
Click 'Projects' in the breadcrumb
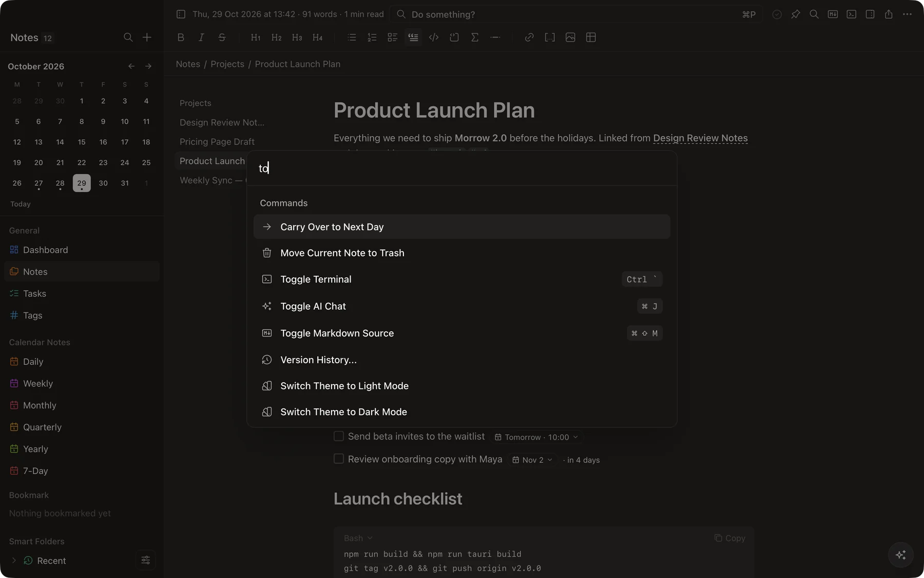(x=227, y=64)
